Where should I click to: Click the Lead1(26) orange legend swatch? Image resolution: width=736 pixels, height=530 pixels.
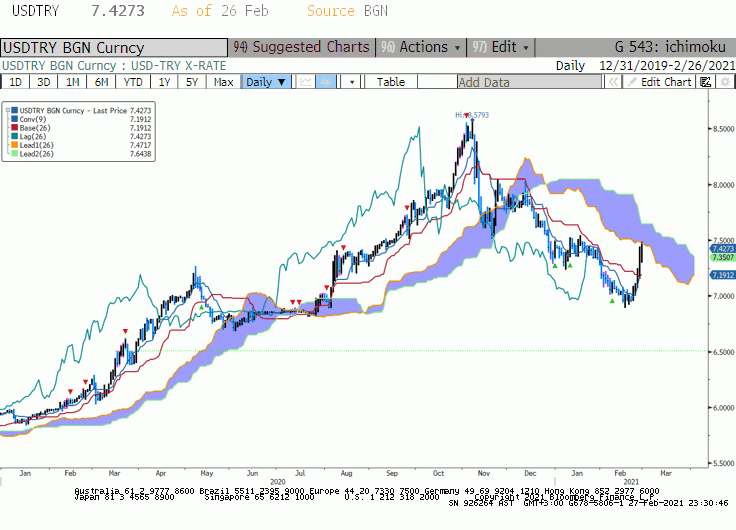point(15,145)
